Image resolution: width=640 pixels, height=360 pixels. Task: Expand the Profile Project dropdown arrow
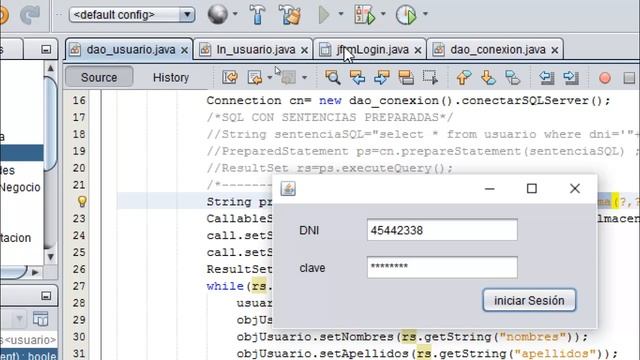425,14
